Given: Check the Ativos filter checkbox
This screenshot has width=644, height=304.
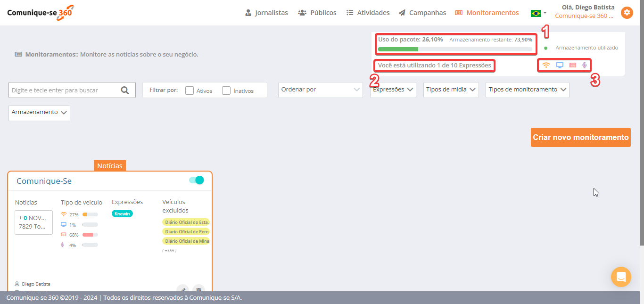Looking at the screenshot, I should [190, 90].
